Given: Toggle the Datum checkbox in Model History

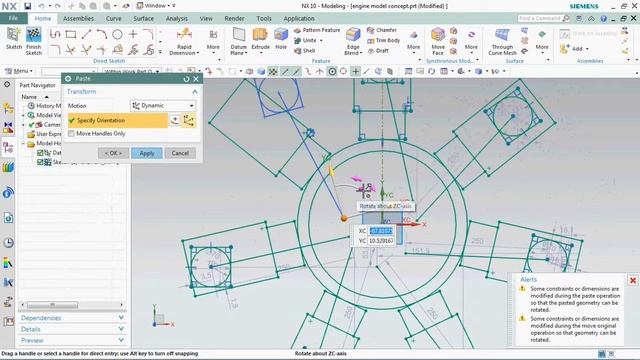Looking at the screenshot, I should 40,153.
